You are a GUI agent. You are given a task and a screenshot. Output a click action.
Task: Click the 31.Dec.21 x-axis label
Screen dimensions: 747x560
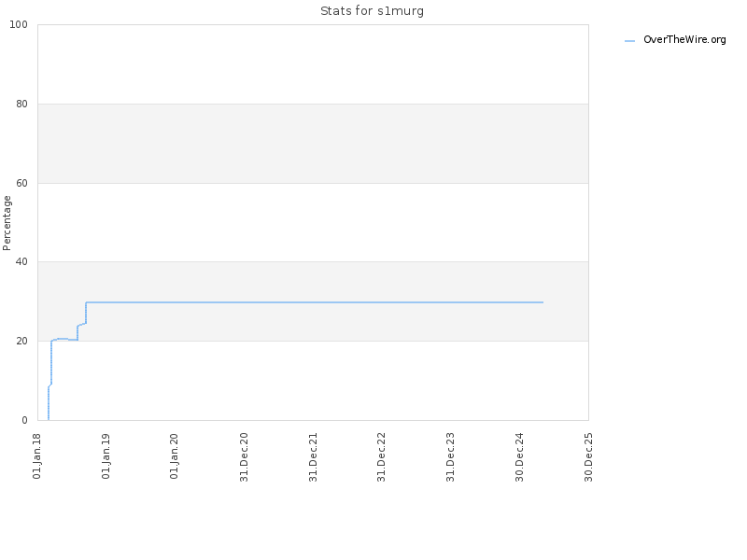[x=313, y=457]
